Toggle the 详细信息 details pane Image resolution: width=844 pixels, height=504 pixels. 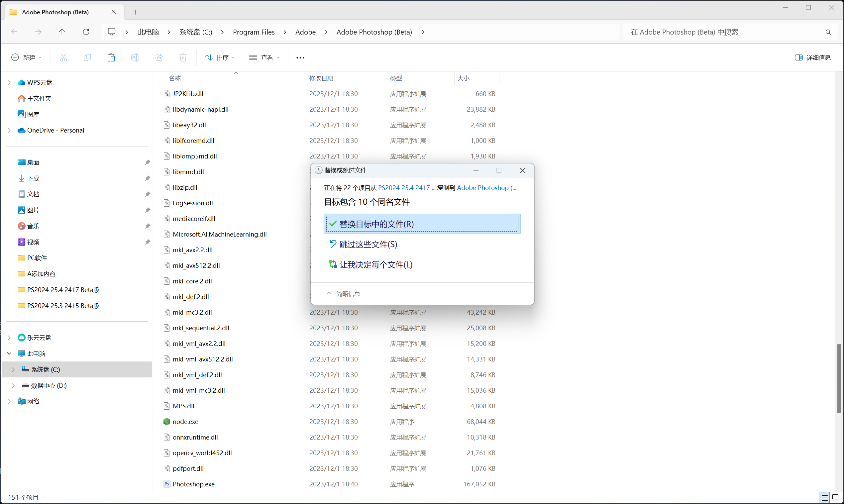tap(813, 57)
